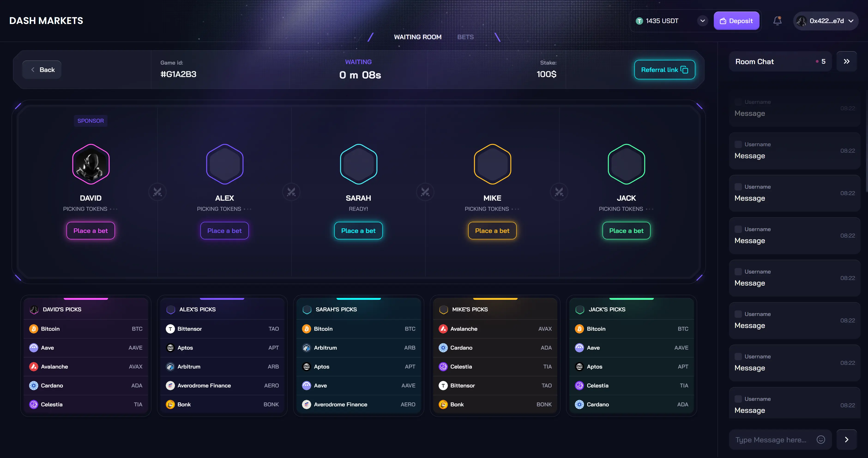The image size is (868, 458).
Task: Click game id #G1A2B3
Action: (178, 74)
